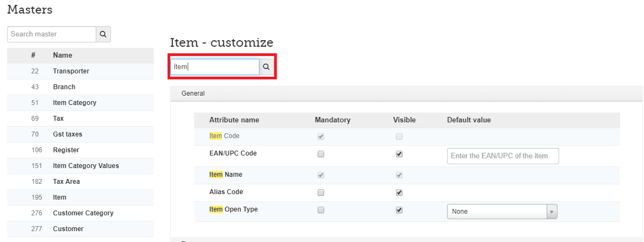Uncheck Item Open Type visible checkbox
The width and height of the screenshot is (644, 242).
pyautogui.click(x=399, y=210)
